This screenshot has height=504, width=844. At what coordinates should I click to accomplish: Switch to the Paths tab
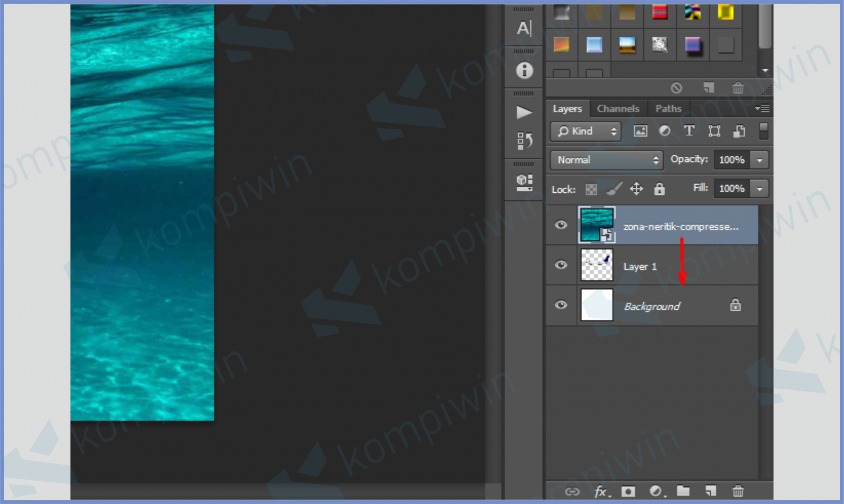668,109
